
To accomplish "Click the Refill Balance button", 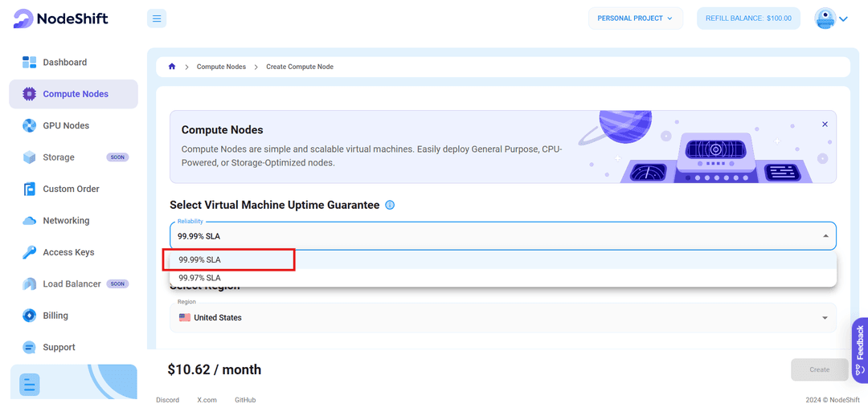I will tap(748, 18).
